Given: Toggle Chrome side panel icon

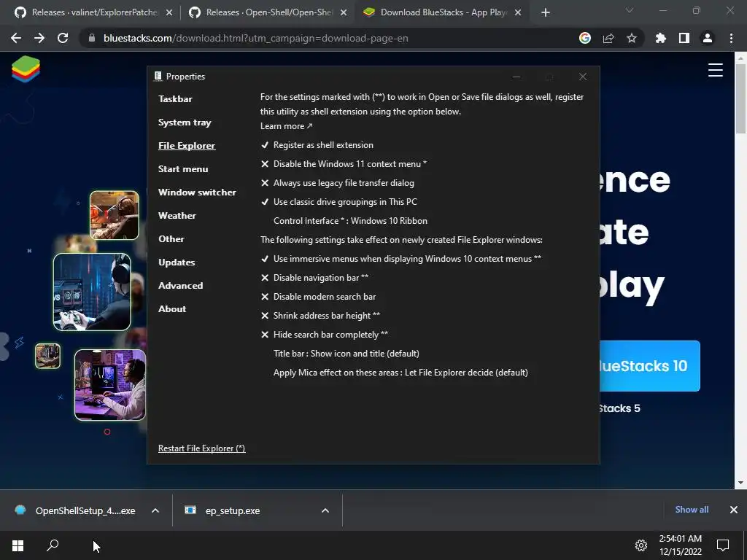Looking at the screenshot, I should 684,38.
